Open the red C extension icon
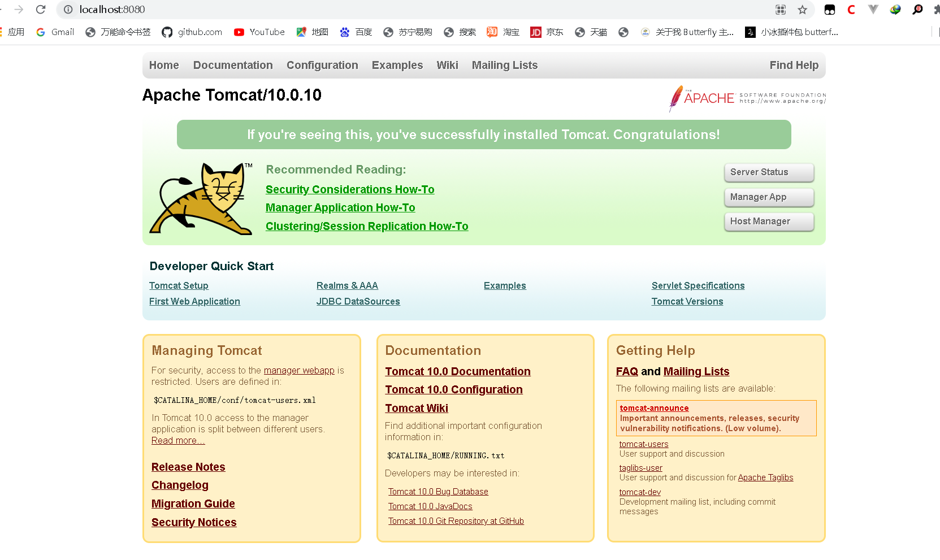 coord(851,10)
